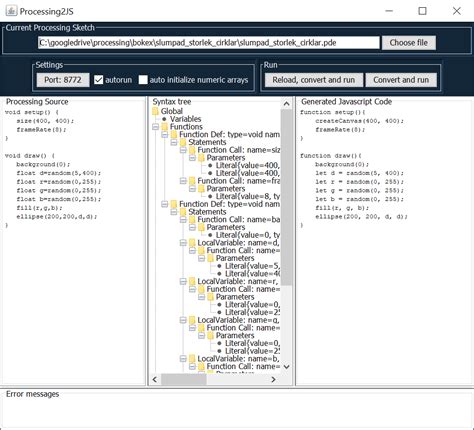
Task: Click folder icon of LocalVariable name=r
Action: (x=192, y=282)
